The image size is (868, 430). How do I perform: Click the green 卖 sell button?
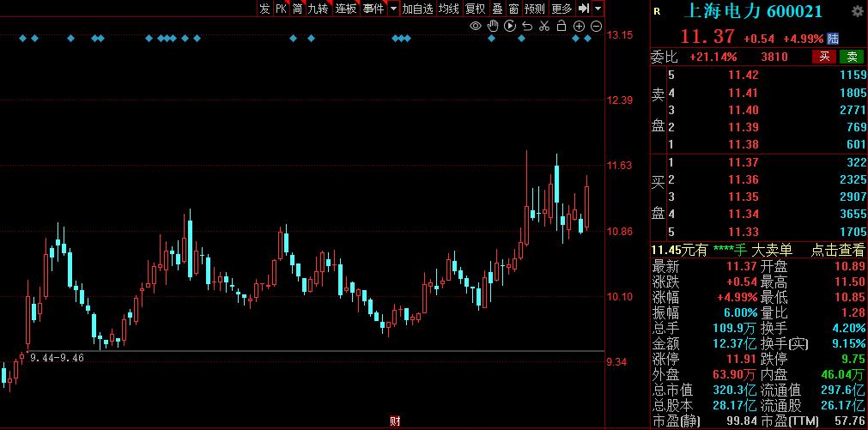click(852, 57)
